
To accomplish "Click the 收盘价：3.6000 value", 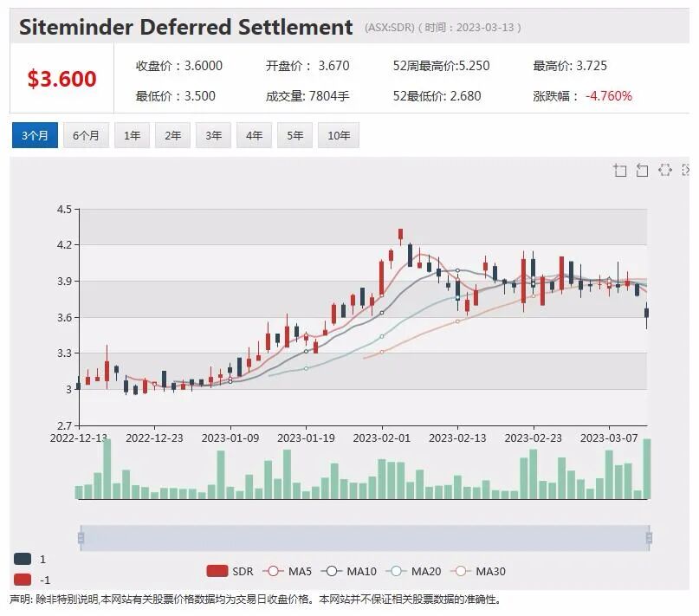I will click(x=179, y=66).
